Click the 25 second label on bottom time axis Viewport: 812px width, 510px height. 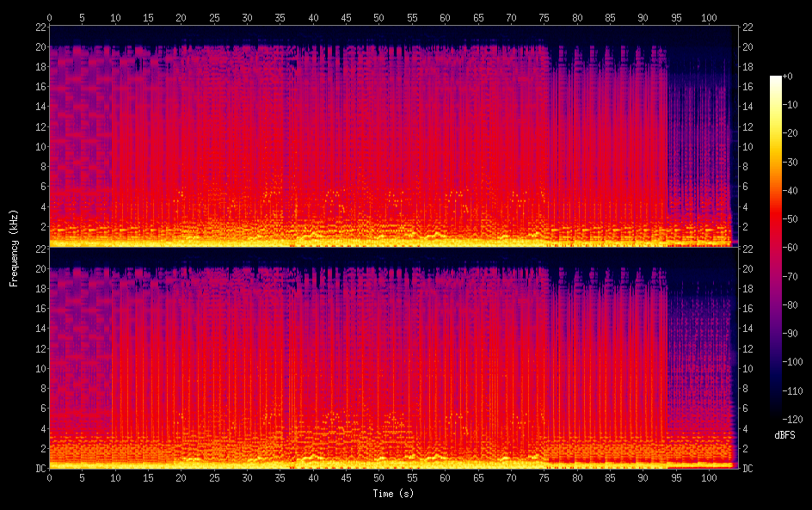(214, 477)
